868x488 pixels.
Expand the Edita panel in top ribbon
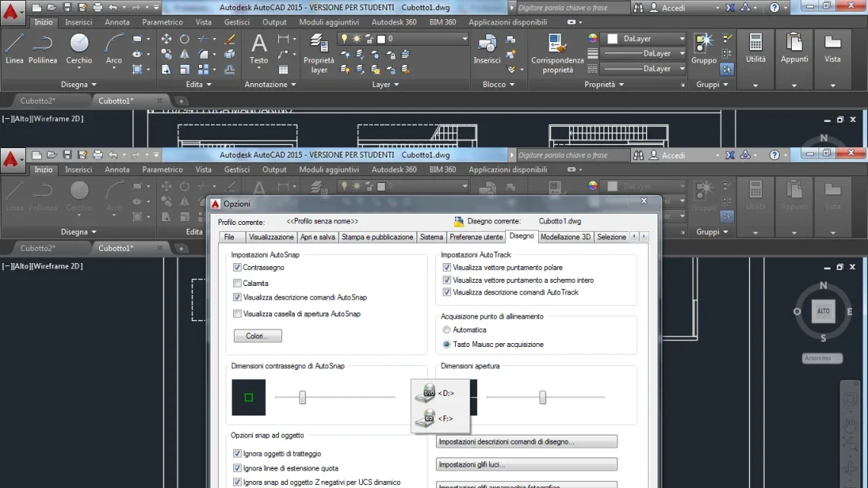199,84
